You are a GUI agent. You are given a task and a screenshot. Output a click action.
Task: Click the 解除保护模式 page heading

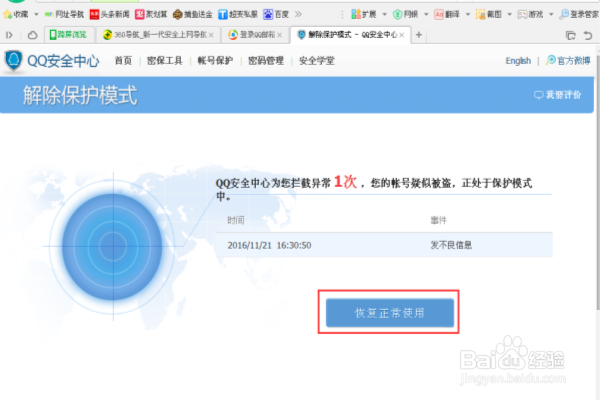[80, 95]
